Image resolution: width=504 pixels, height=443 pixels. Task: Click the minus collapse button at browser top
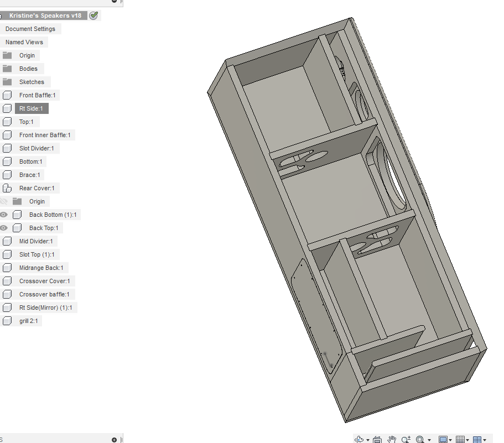[x=114, y=1]
